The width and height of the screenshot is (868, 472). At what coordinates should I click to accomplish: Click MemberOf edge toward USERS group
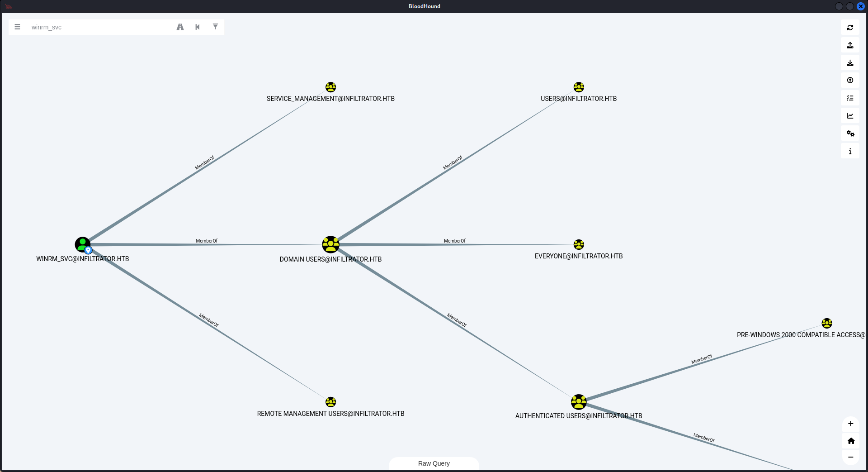453,163
